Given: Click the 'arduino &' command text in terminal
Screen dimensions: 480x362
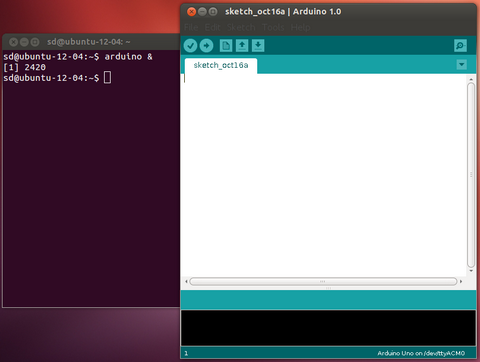Looking at the screenshot, I should pyautogui.click(x=129, y=57).
